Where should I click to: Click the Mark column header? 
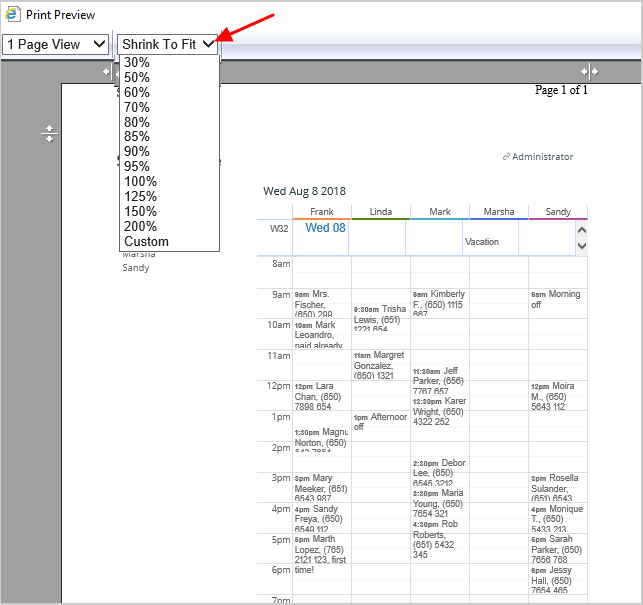coord(440,212)
